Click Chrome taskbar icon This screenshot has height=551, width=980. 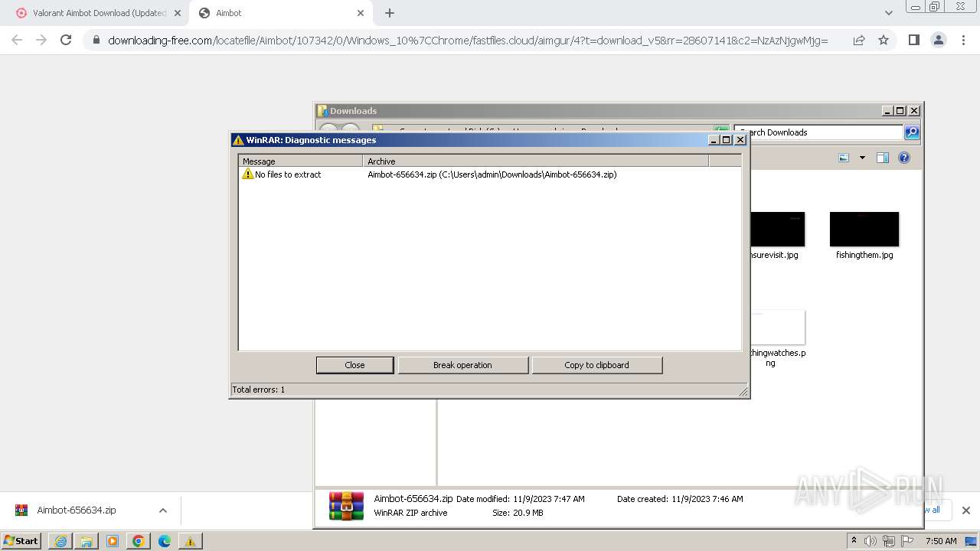(x=139, y=541)
